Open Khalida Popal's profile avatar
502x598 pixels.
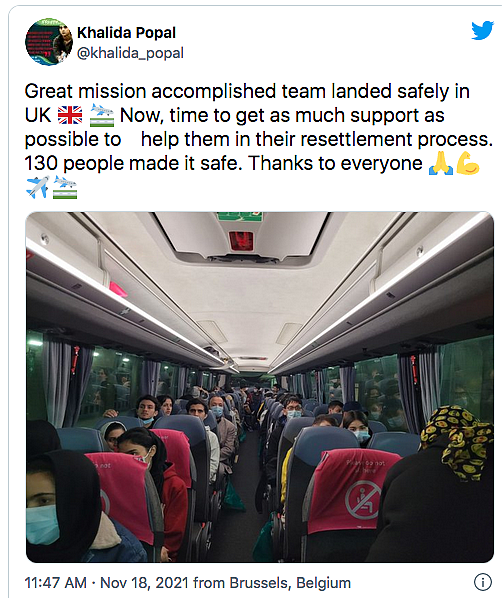49,42
